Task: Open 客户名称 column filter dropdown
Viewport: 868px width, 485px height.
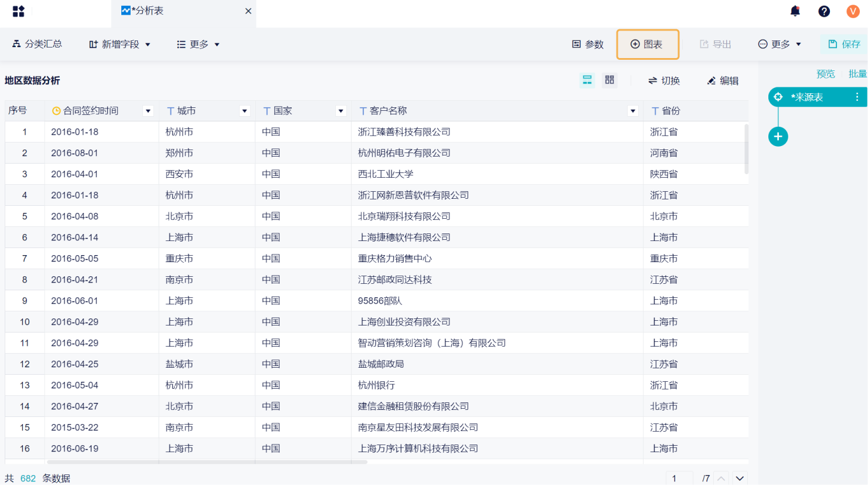Action: [633, 111]
